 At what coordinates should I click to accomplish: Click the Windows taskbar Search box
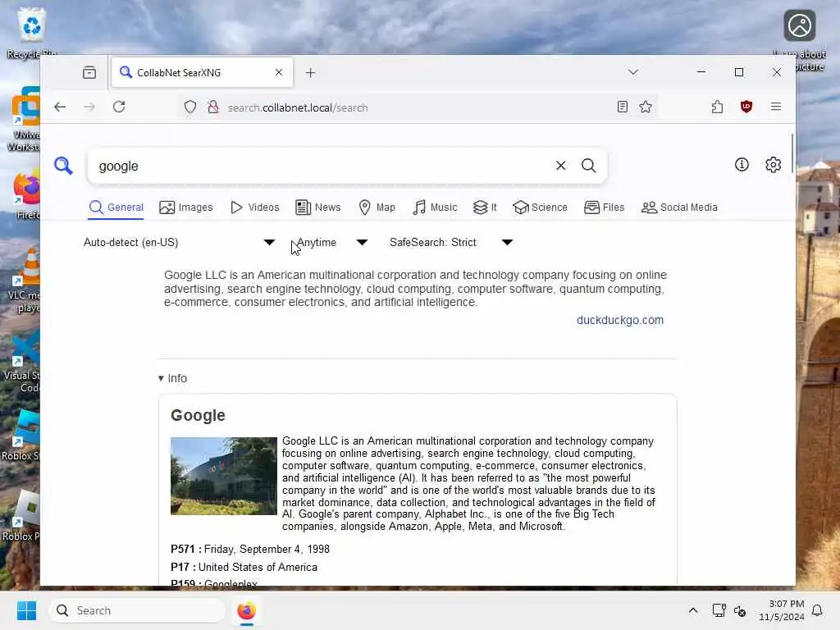pos(137,610)
